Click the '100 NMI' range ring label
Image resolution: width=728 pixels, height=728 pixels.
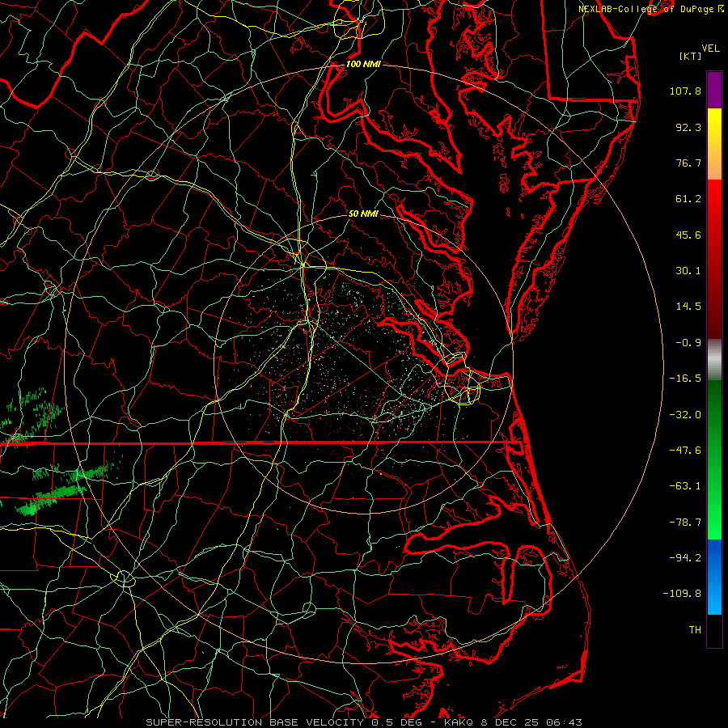[x=363, y=64]
